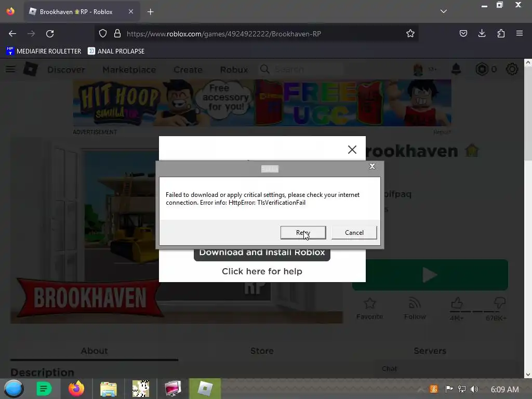This screenshot has height=399, width=532.
Task: Show hidden system tray icons
Action: click(420, 390)
